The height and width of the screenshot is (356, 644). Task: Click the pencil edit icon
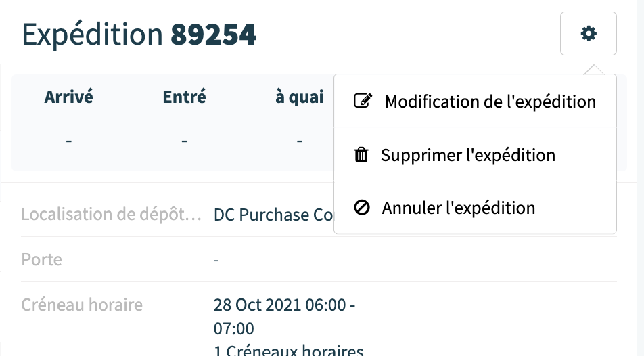tap(363, 101)
